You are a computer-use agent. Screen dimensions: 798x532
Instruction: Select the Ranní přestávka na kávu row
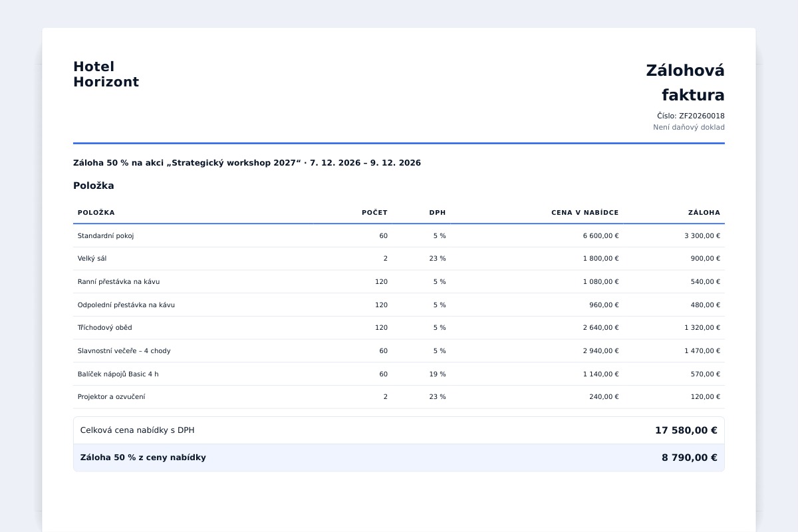(x=399, y=282)
